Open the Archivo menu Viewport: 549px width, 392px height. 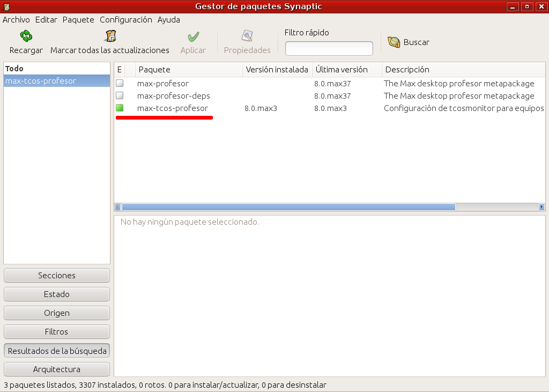(x=16, y=20)
